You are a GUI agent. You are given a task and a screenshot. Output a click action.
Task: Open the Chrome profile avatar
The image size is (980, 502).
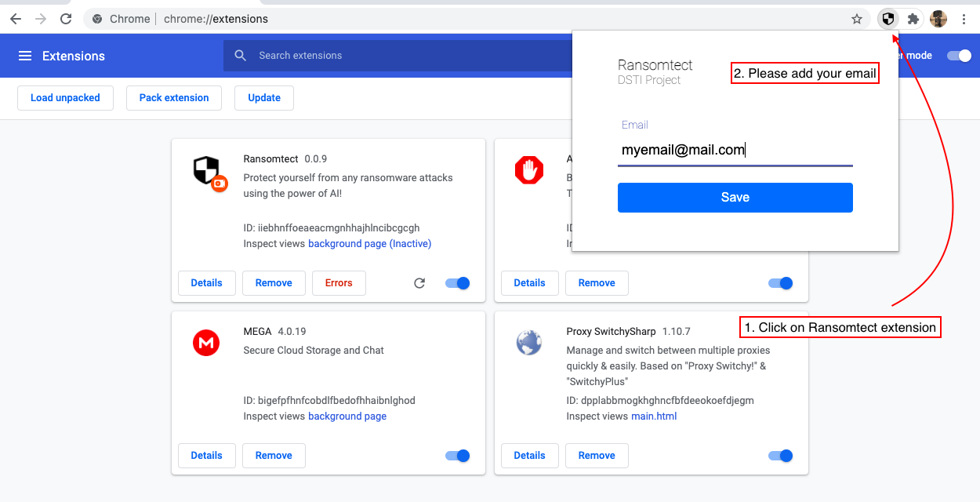(938, 19)
